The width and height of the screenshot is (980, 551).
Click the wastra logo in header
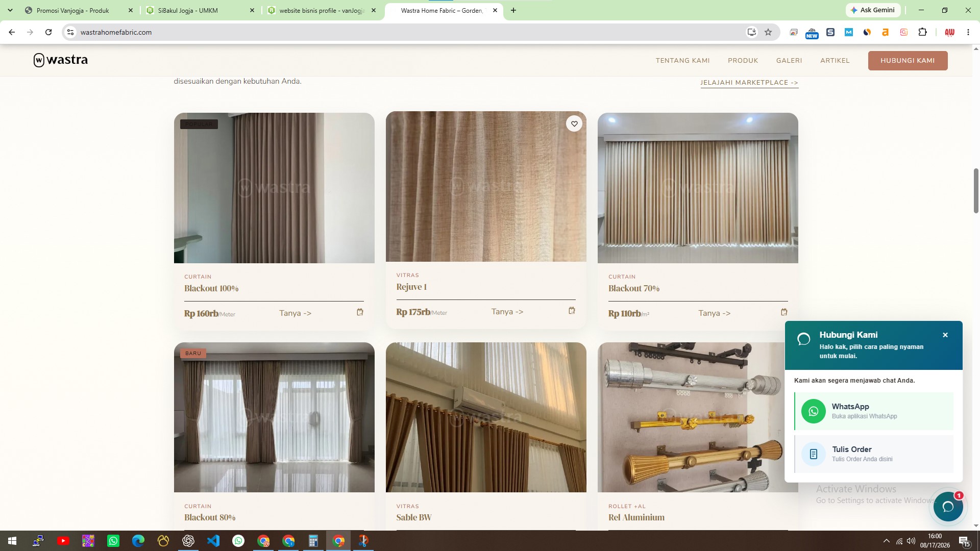61,60
